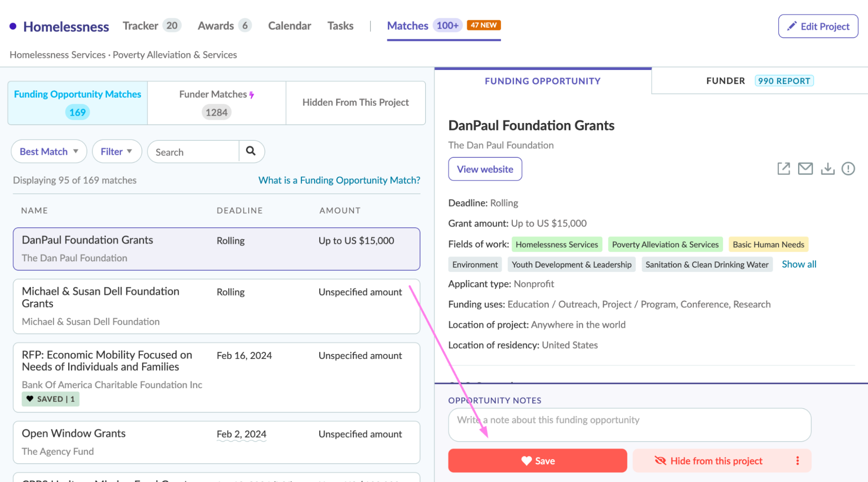Click the pencil icon in Edit Project
The image size is (868, 482).
[792, 26]
